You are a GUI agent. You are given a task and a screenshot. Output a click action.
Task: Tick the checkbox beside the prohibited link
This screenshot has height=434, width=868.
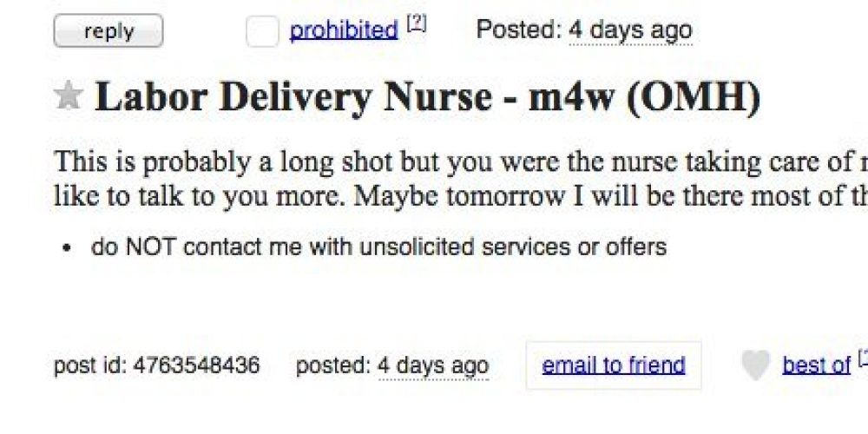(x=262, y=31)
